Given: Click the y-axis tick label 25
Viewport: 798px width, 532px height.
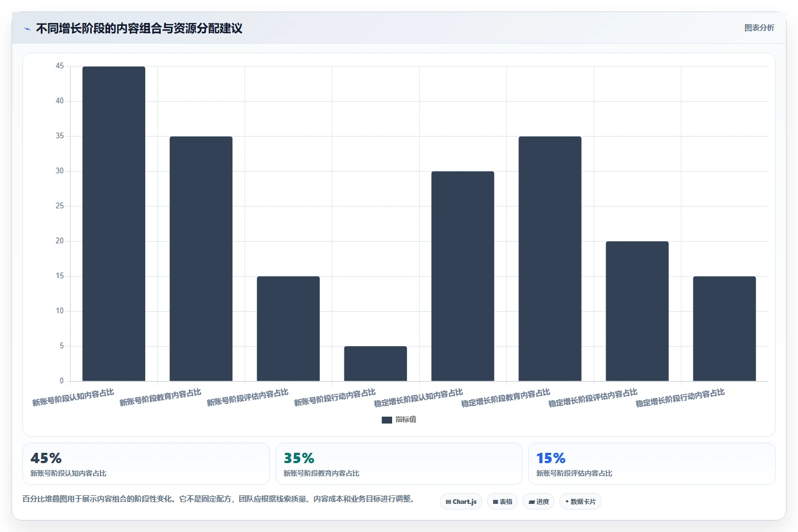Looking at the screenshot, I should click(x=60, y=206).
